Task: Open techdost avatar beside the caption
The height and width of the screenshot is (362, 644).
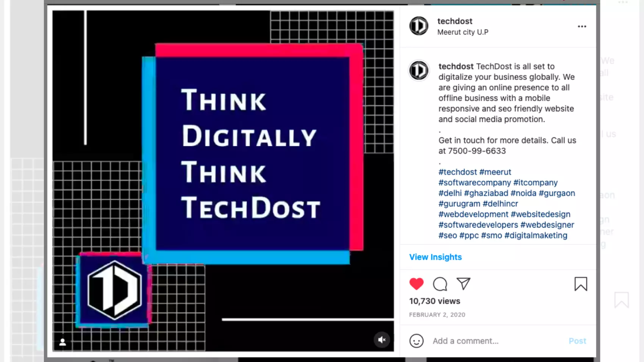Action: coord(419,70)
